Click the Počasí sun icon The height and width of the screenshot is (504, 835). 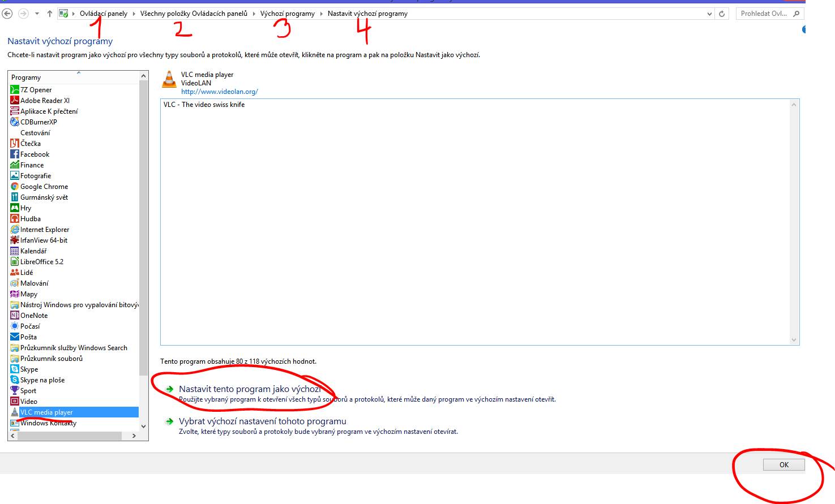[x=15, y=326]
